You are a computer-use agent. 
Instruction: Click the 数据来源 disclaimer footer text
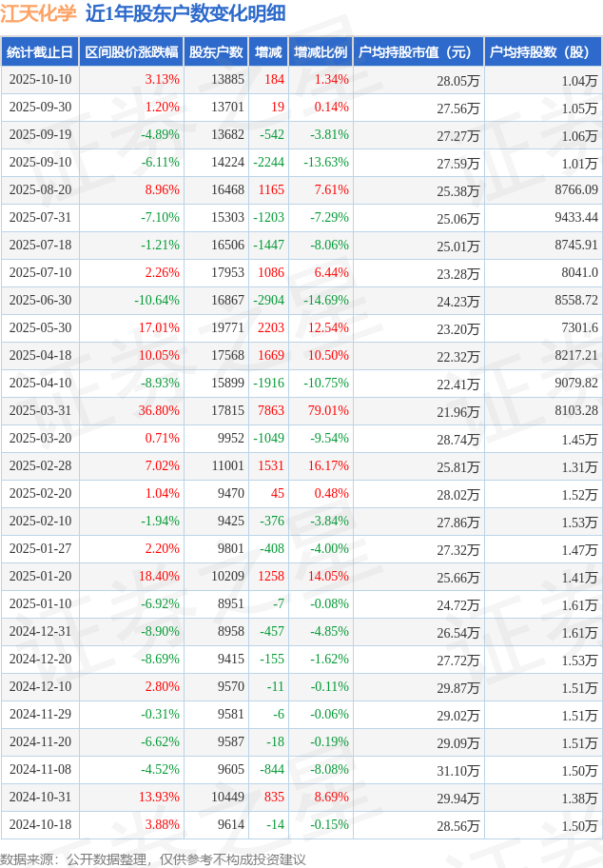[153, 859]
